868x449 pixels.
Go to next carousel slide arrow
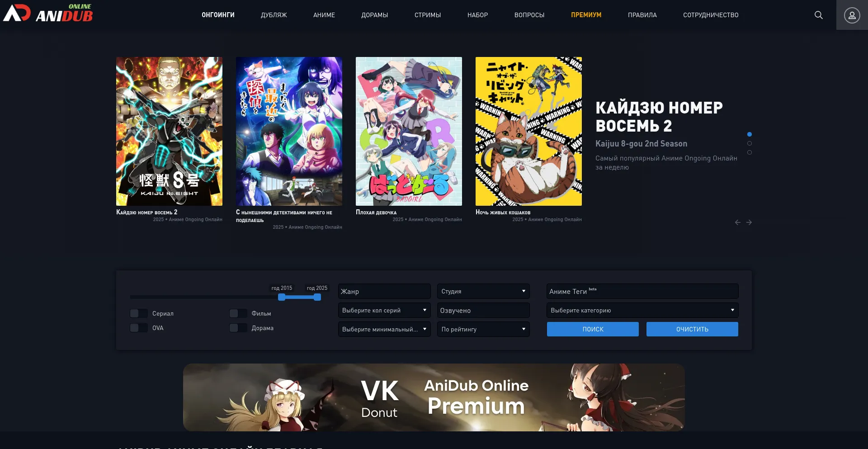click(x=749, y=222)
